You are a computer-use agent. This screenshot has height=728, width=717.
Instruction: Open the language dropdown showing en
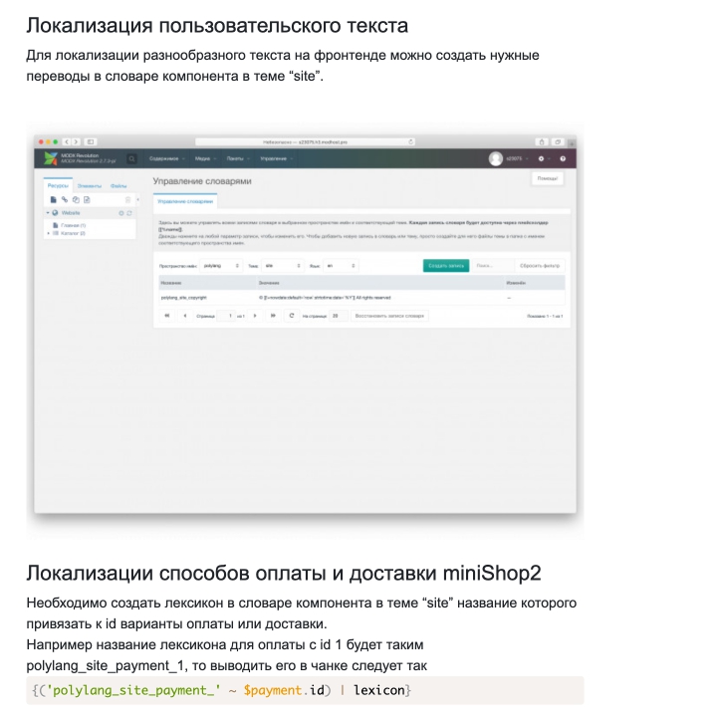[x=341, y=266]
